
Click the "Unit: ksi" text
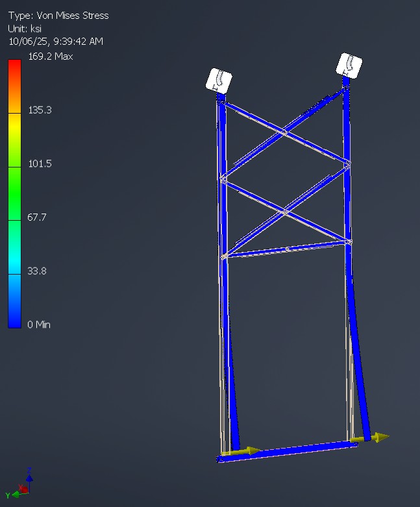click(x=27, y=28)
